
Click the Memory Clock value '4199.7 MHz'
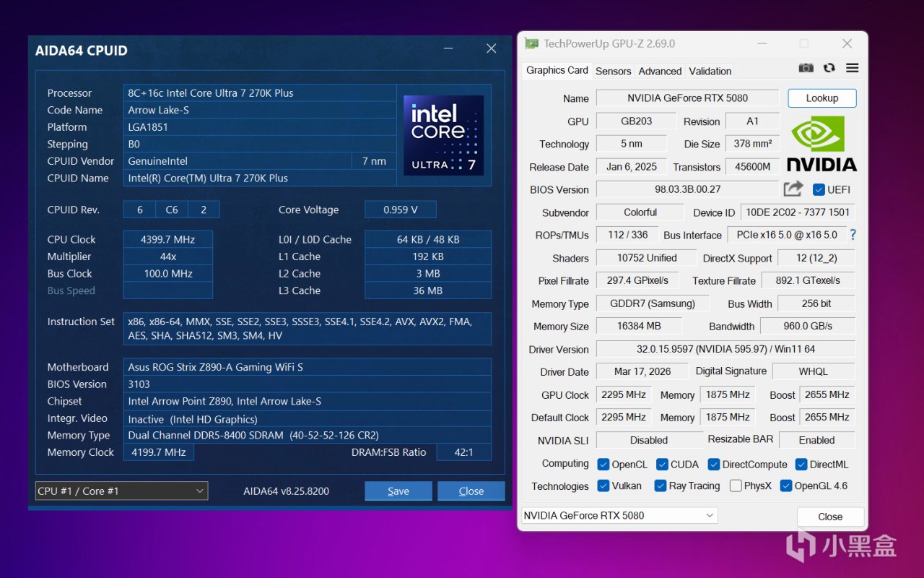pyautogui.click(x=159, y=452)
